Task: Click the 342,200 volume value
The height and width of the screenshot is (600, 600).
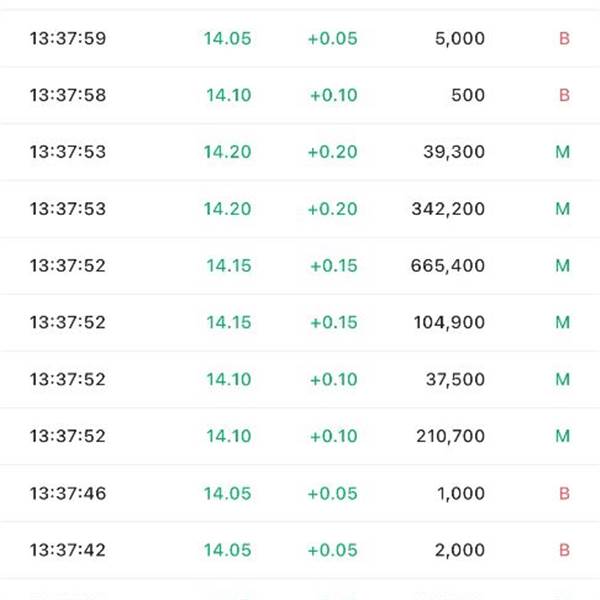Action: [x=448, y=209]
